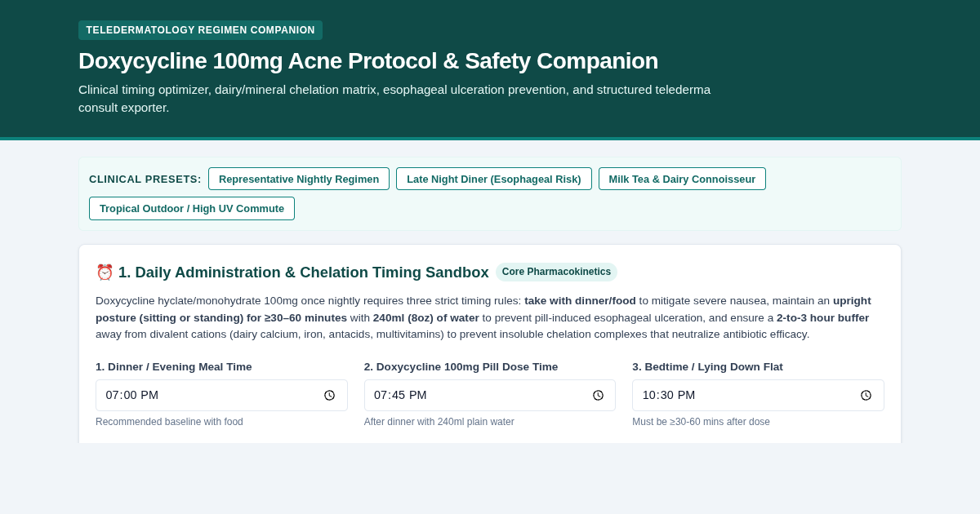The height and width of the screenshot is (514, 980).
Task: Click the Teledermatology Regimen Companion label
Action: pyautogui.click(x=200, y=30)
